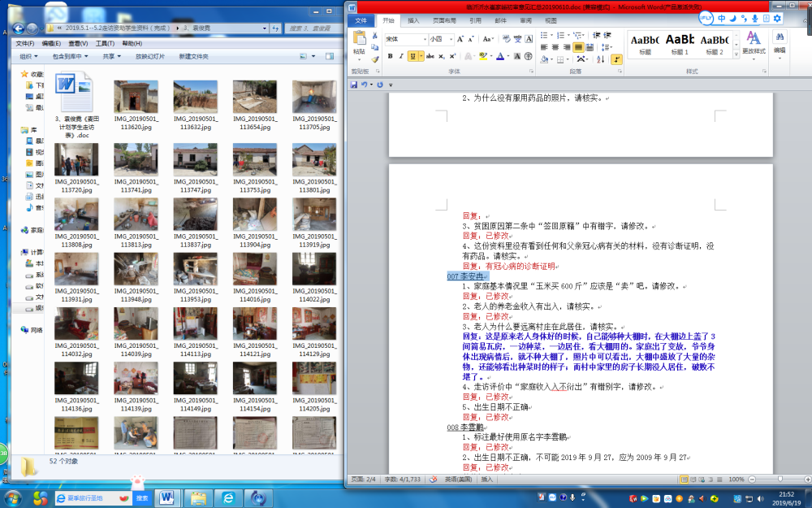Click the Windows Start button

(12, 498)
